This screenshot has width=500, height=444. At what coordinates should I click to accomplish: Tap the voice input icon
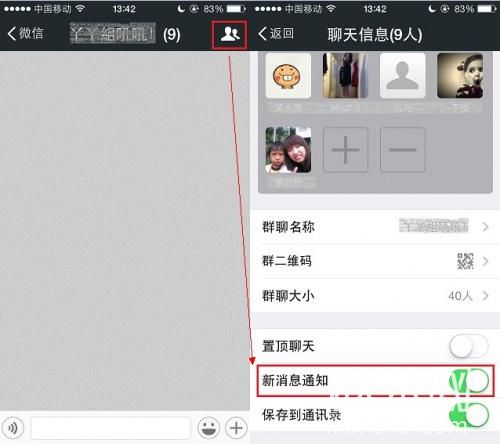[x=13, y=427]
